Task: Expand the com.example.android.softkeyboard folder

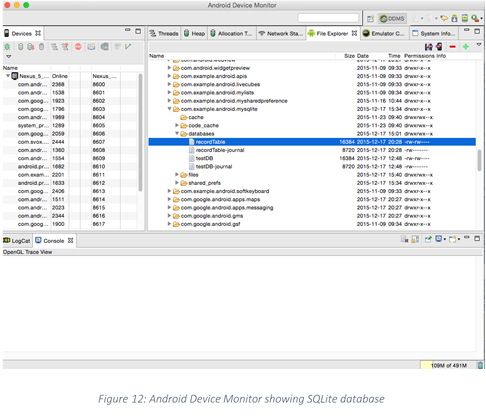Action: (x=169, y=191)
